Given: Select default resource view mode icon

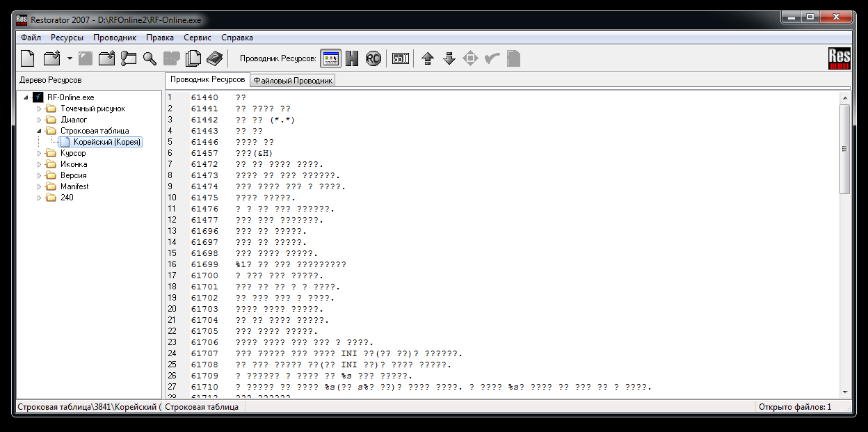Looking at the screenshot, I should [331, 58].
